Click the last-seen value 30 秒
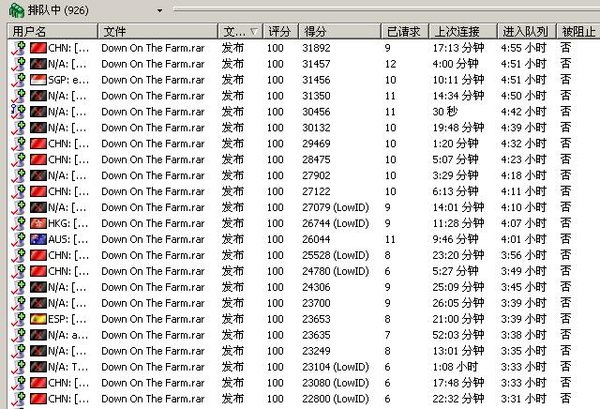Image resolution: width=600 pixels, height=409 pixels. click(x=445, y=112)
